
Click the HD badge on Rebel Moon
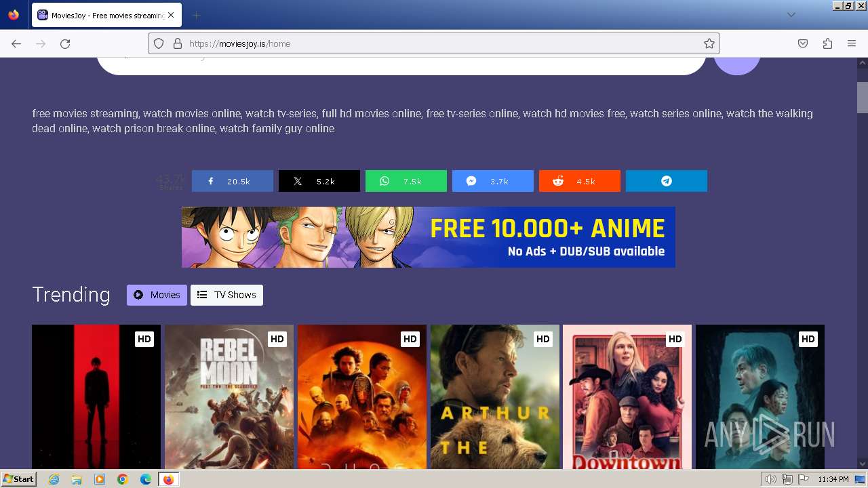click(x=277, y=339)
